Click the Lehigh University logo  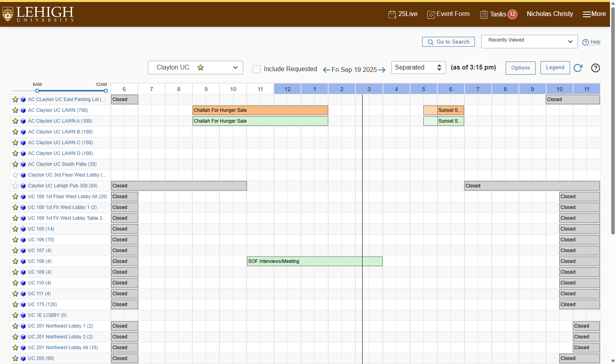tap(38, 14)
